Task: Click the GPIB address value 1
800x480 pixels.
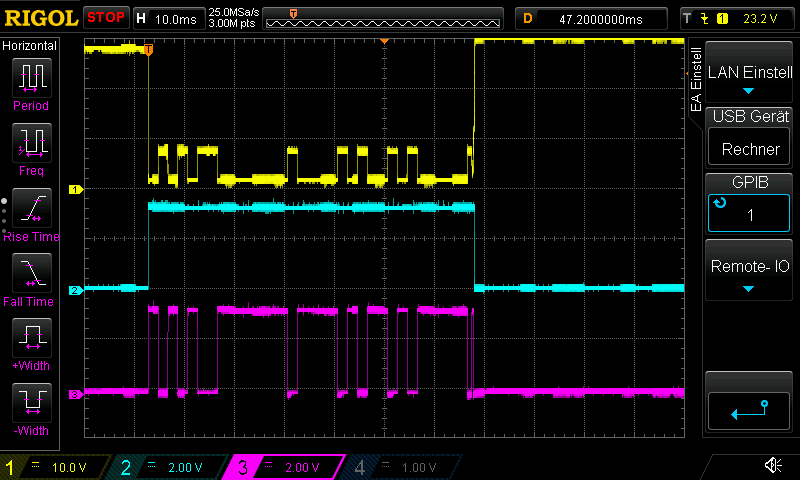Action: click(749, 213)
